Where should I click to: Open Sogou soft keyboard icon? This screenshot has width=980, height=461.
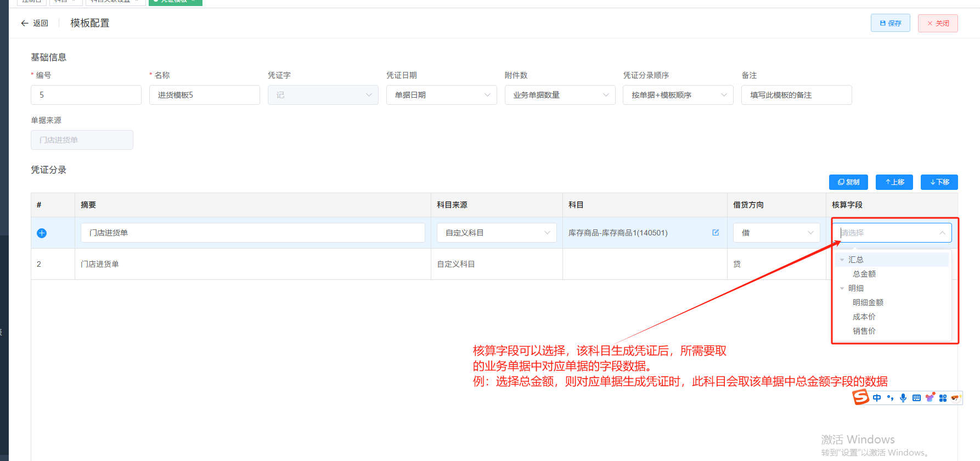coord(916,398)
